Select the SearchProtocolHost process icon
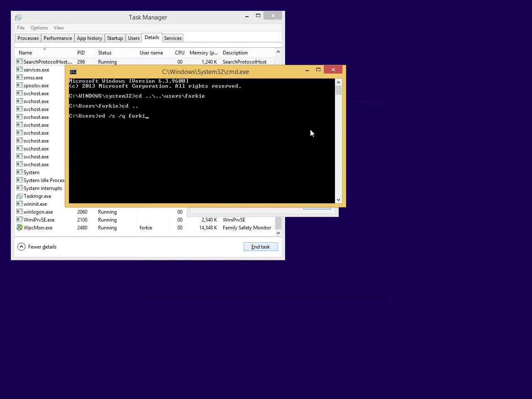Viewport: 532px width, 399px height. pyautogui.click(x=19, y=62)
